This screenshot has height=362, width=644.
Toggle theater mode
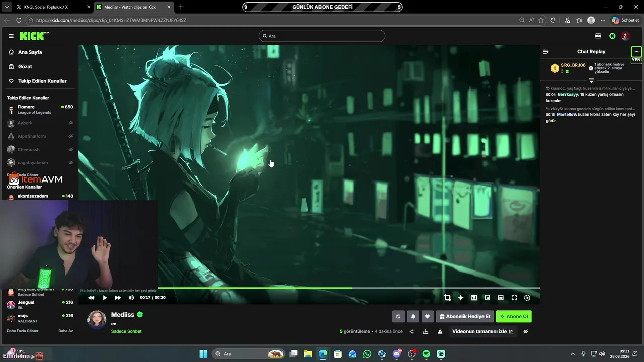click(x=501, y=298)
